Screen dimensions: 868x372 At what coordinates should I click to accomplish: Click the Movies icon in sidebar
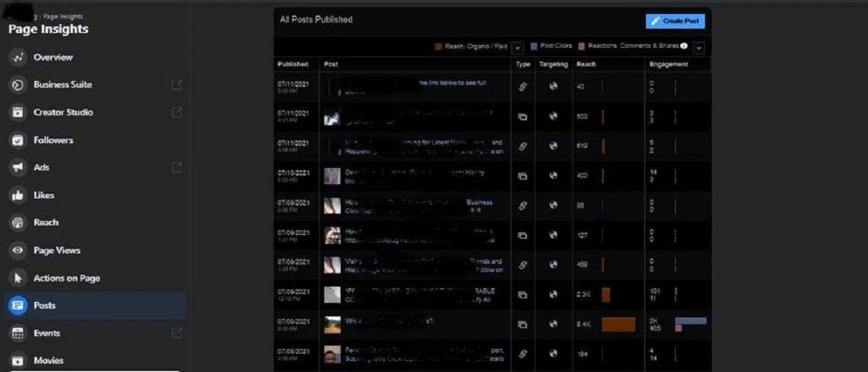[x=18, y=360]
